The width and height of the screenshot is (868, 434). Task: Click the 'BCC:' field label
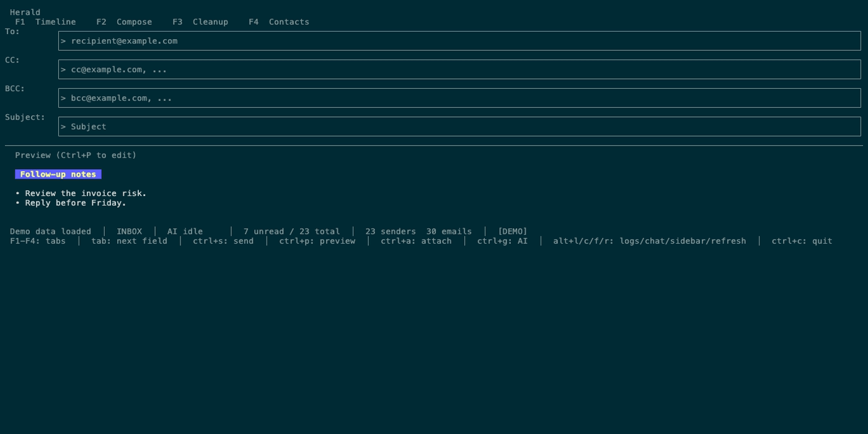pos(15,89)
